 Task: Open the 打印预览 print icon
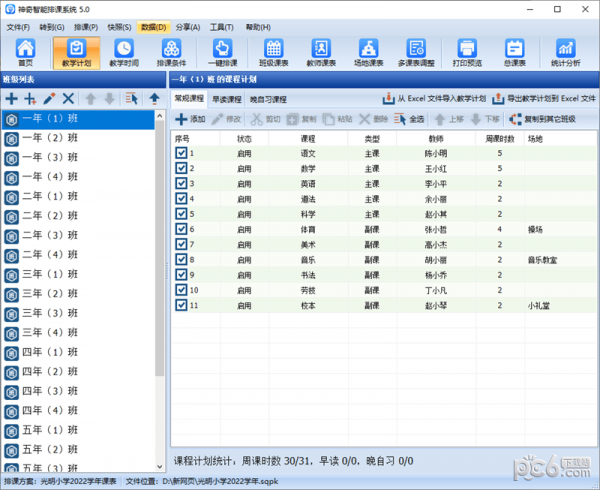click(x=467, y=53)
